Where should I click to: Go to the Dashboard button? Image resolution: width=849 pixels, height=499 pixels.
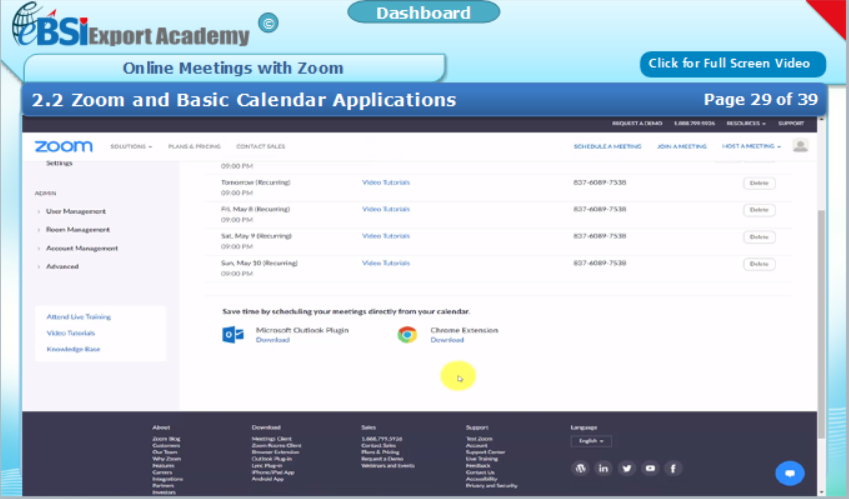(423, 12)
